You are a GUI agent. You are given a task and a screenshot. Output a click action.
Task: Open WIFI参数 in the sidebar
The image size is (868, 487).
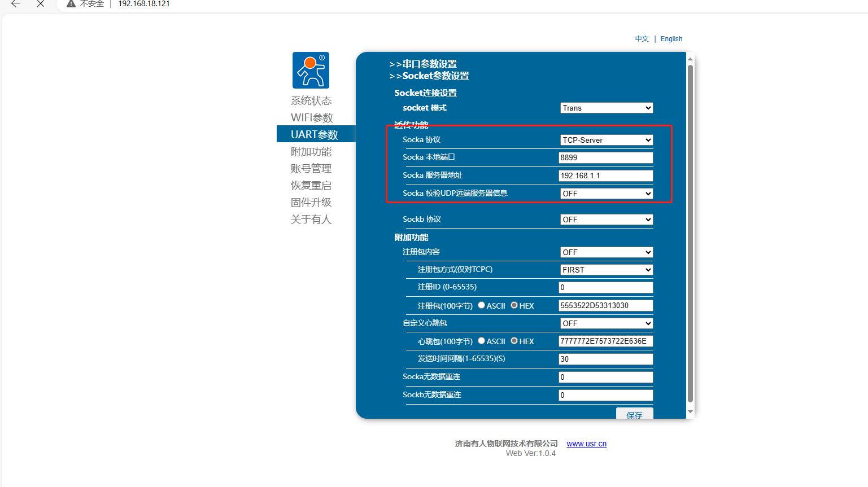coord(312,117)
